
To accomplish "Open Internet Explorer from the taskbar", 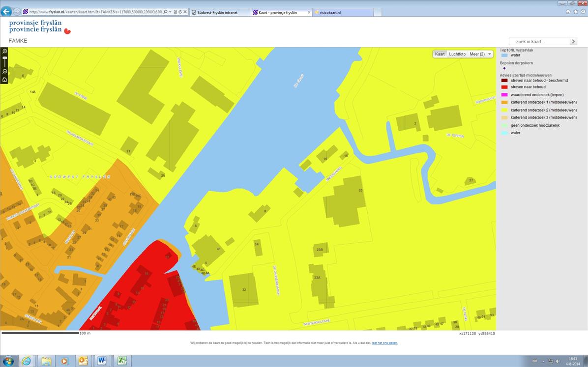I will click(27, 361).
